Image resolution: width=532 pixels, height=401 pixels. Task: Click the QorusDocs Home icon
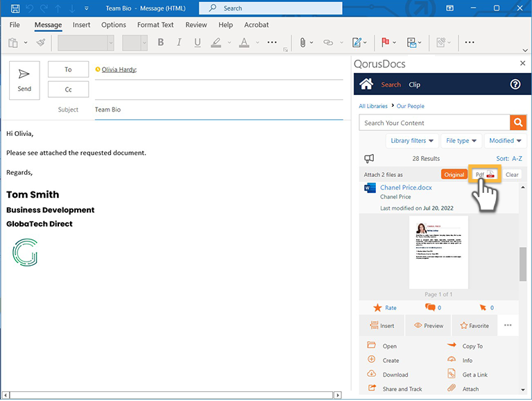[x=366, y=84]
